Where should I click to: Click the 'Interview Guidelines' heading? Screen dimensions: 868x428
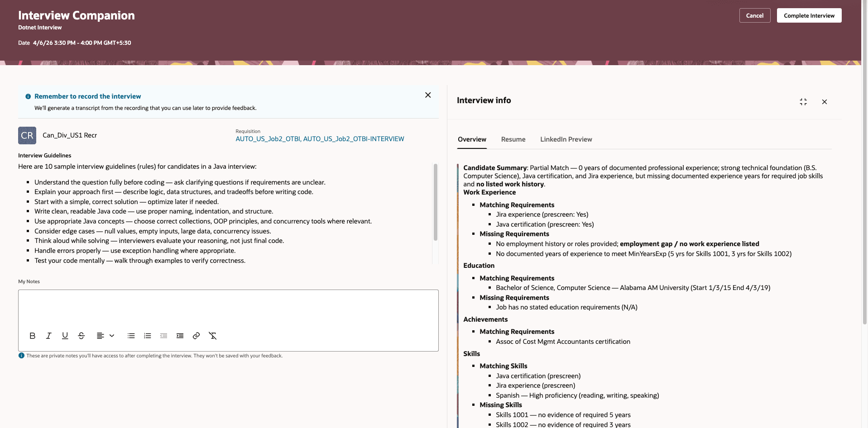pyautogui.click(x=45, y=156)
